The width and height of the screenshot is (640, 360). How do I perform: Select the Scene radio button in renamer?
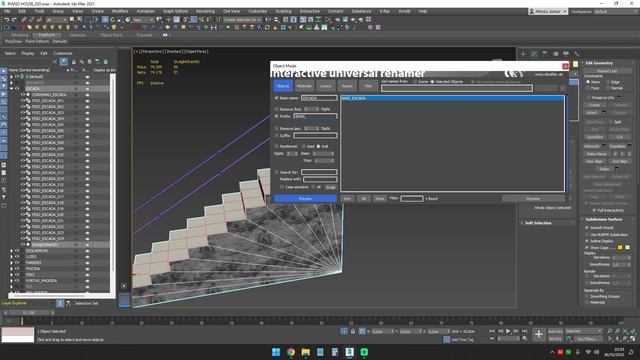(415, 82)
